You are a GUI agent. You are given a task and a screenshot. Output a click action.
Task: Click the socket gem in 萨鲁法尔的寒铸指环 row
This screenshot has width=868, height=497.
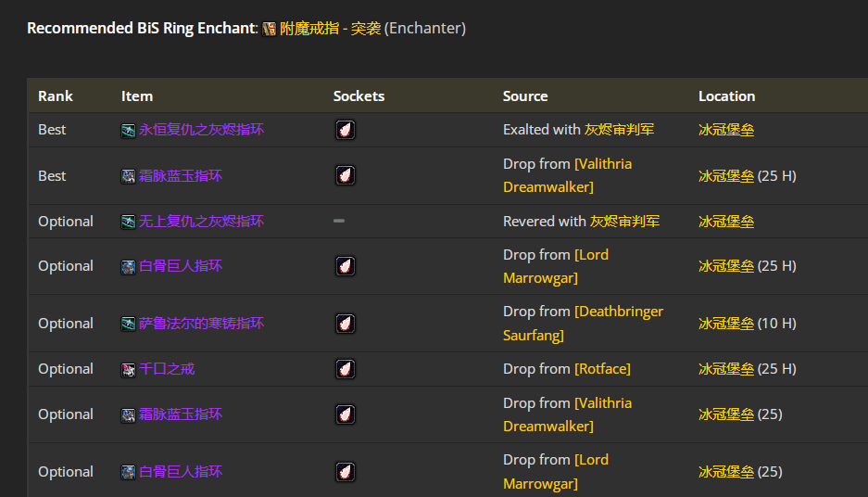click(x=345, y=324)
